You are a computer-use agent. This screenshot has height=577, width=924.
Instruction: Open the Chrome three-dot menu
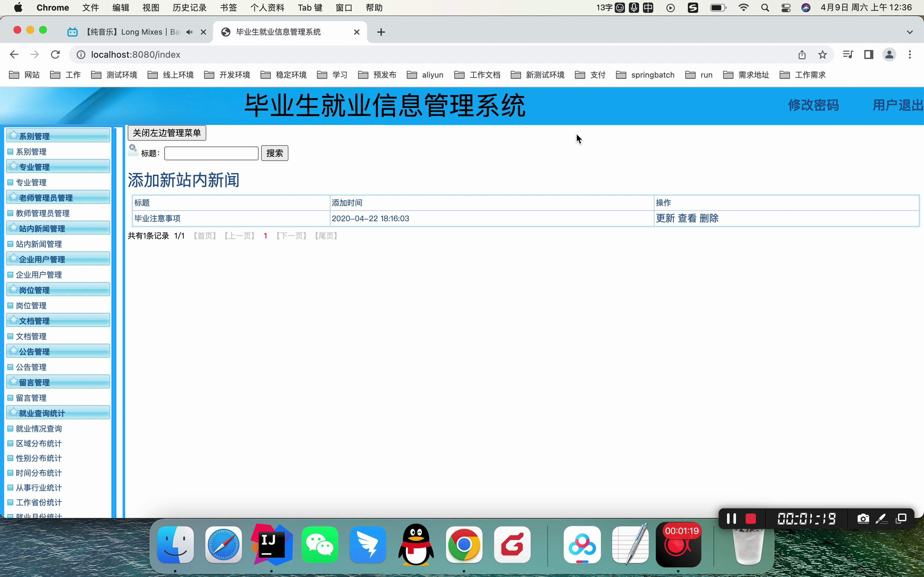(910, 55)
